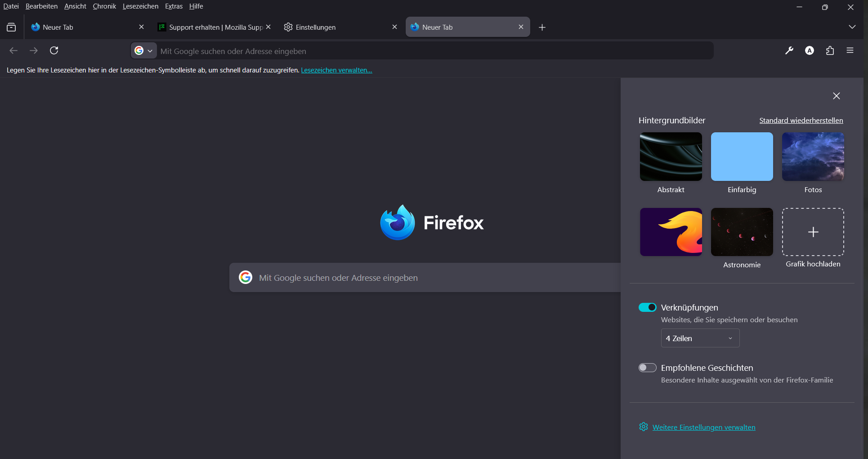868x459 pixels.
Task: Expand the tab overflow chevron
Action: coord(852,27)
